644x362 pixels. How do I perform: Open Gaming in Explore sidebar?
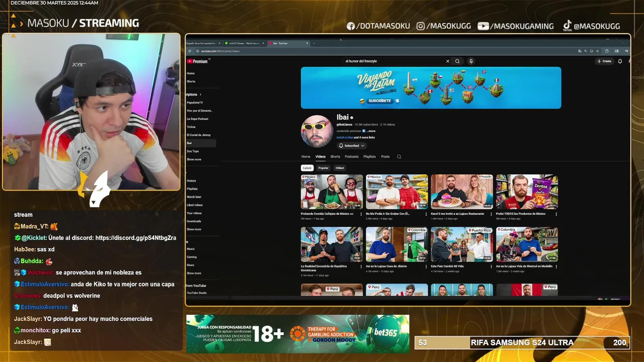tap(192, 257)
